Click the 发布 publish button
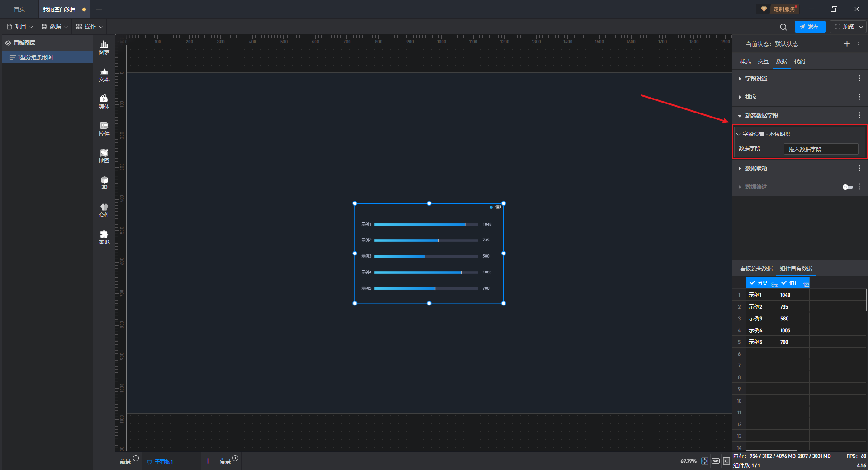 810,27
